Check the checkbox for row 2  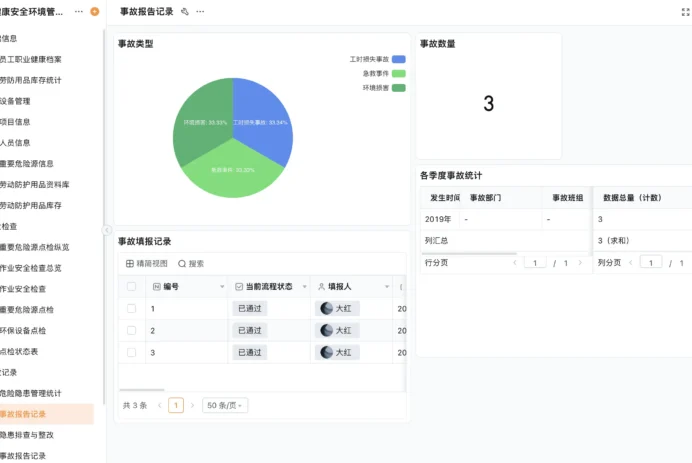(x=132, y=331)
